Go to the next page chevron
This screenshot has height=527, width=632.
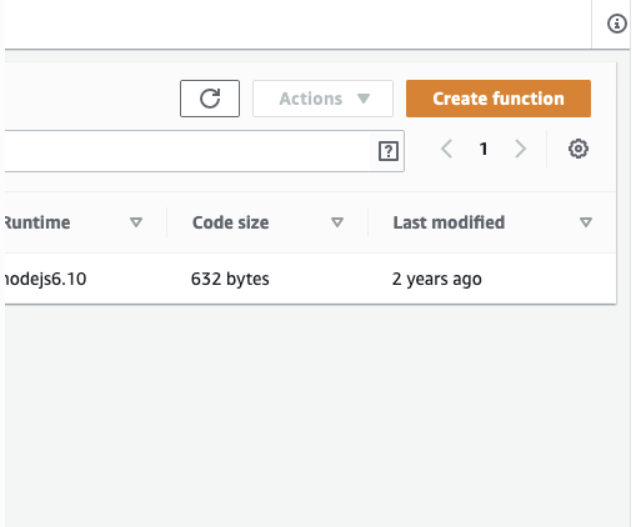(x=520, y=149)
